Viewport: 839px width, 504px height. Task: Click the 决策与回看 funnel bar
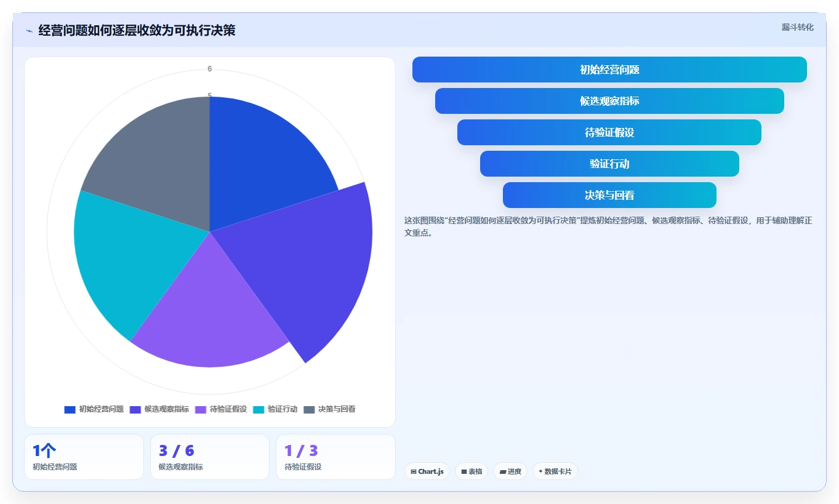tap(609, 195)
